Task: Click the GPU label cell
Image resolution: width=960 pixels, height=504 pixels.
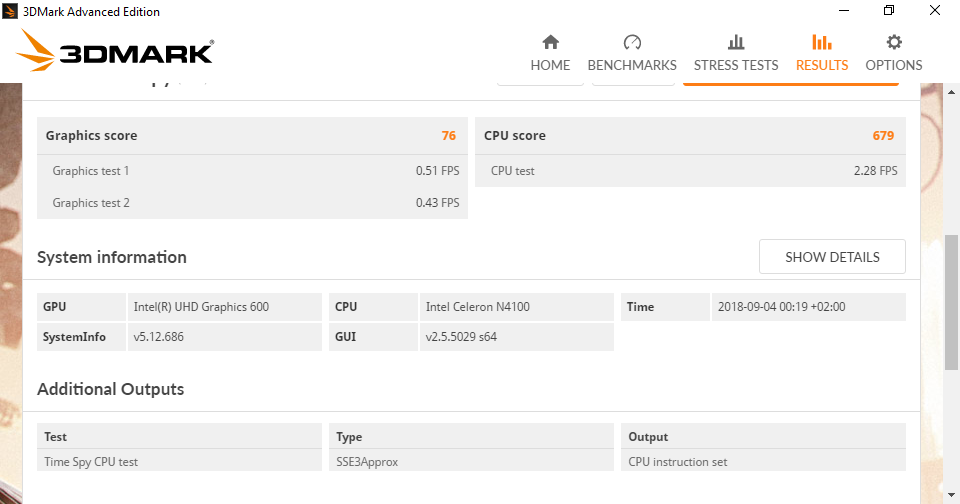Action: tap(81, 307)
